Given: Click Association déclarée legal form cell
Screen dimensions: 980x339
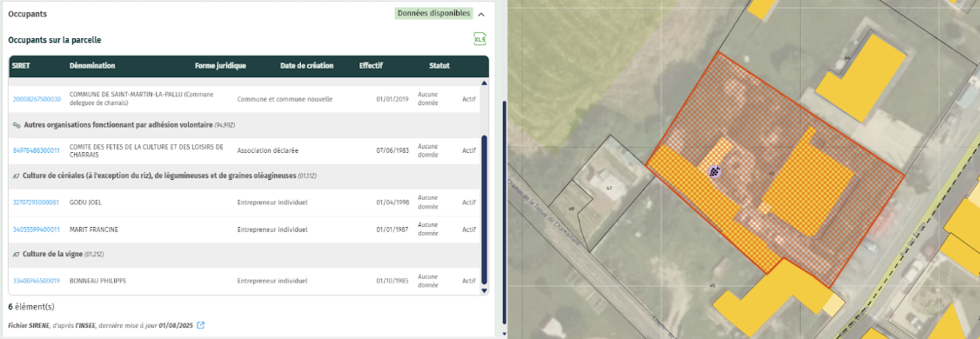Looking at the screenshot, I should [x=267, y=150].
